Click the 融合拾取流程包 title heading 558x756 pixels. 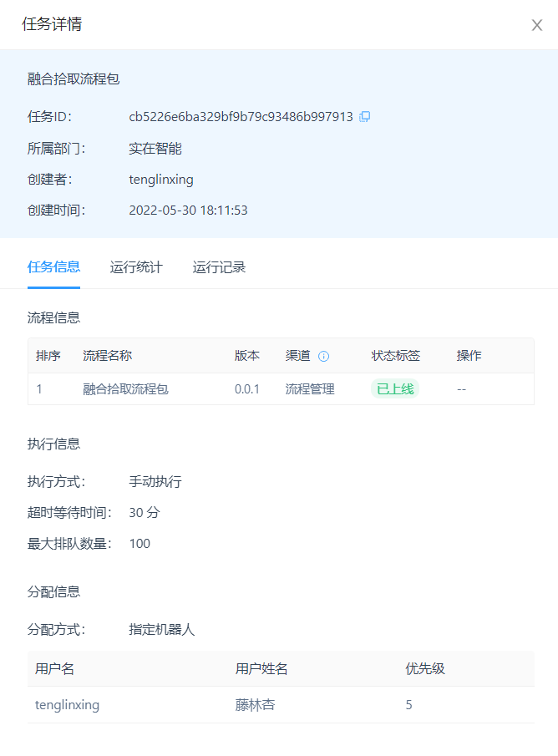tap(74, 79)
